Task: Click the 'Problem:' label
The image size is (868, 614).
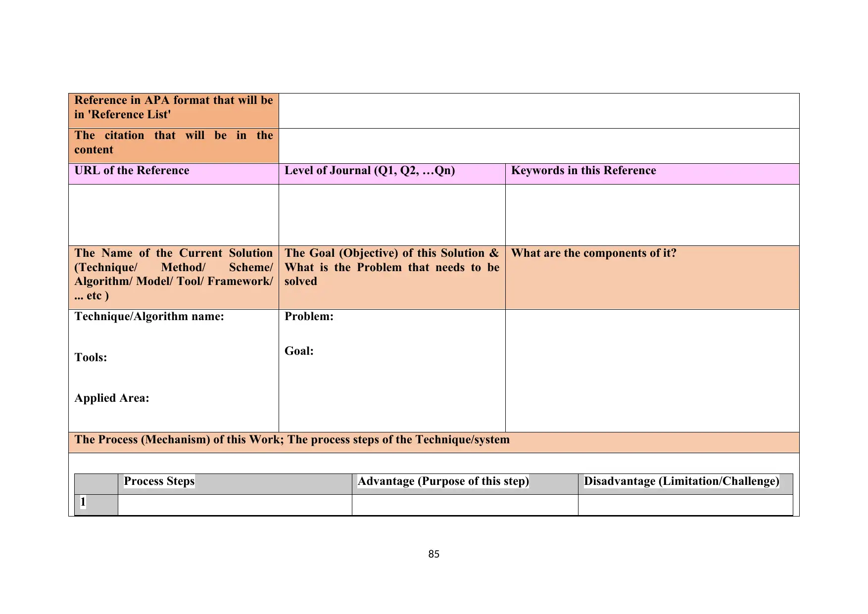Action: point(309,317)
